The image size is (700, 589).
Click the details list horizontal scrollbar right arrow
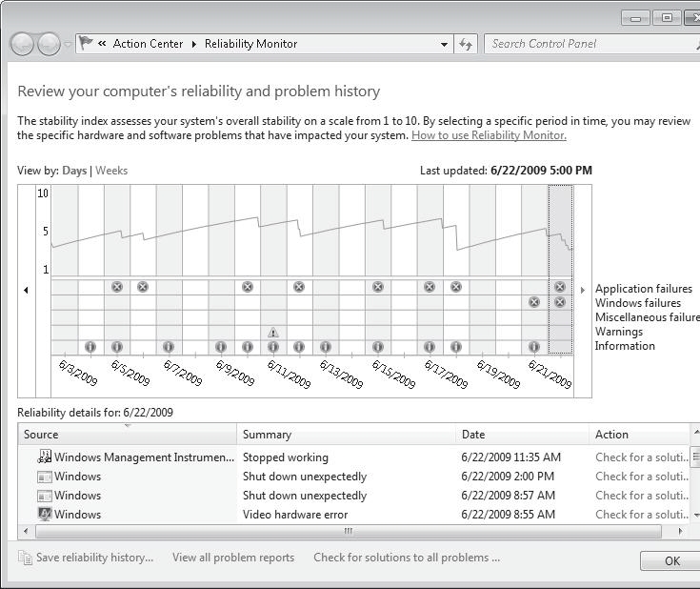(x=680, y=532)
